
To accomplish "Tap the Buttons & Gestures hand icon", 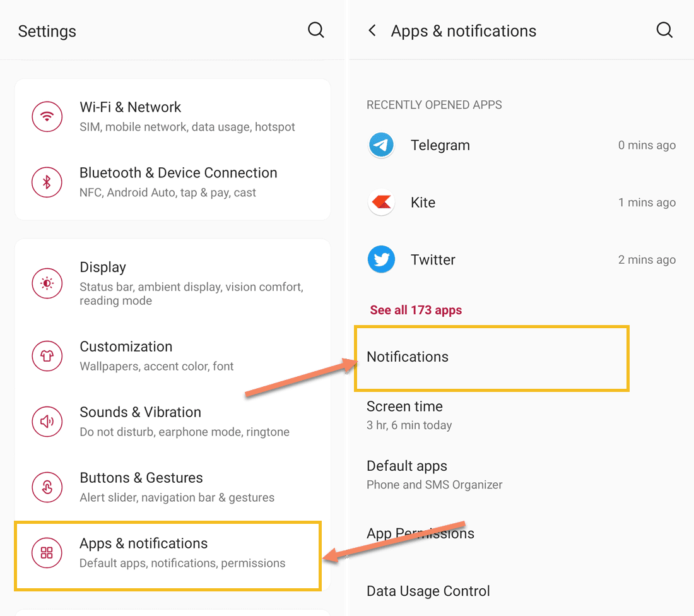I will coord(47,487).
